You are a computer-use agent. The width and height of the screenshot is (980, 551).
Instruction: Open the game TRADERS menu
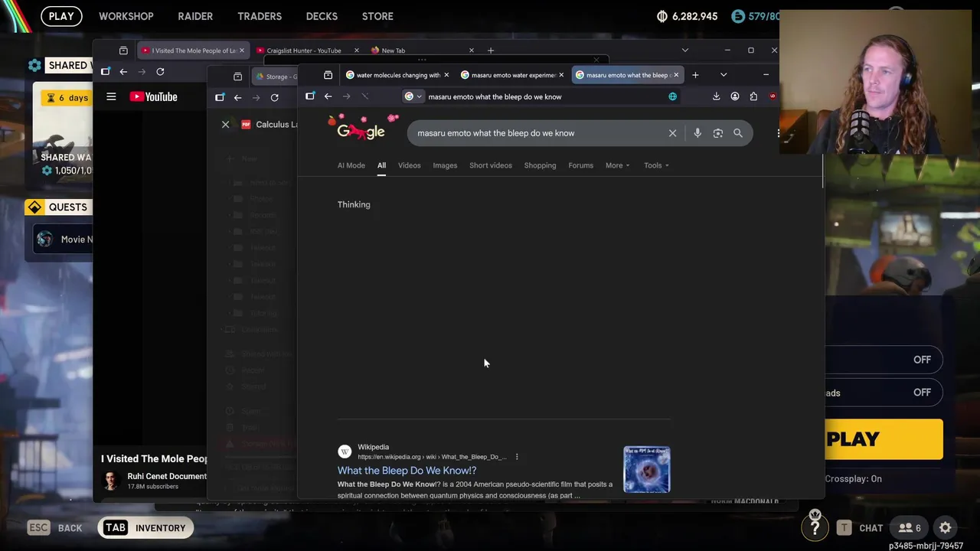(260, 16)
